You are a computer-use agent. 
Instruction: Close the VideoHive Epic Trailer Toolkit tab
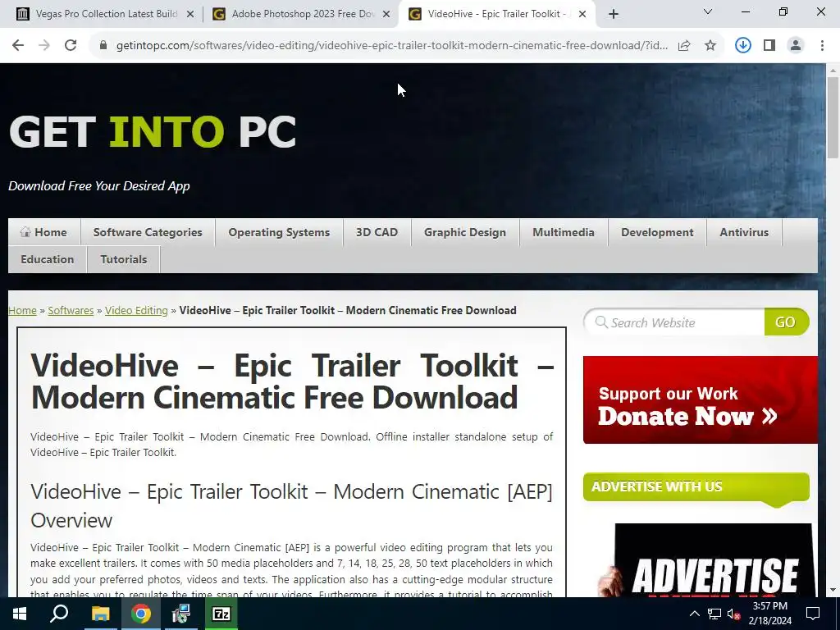coord(582,14)
